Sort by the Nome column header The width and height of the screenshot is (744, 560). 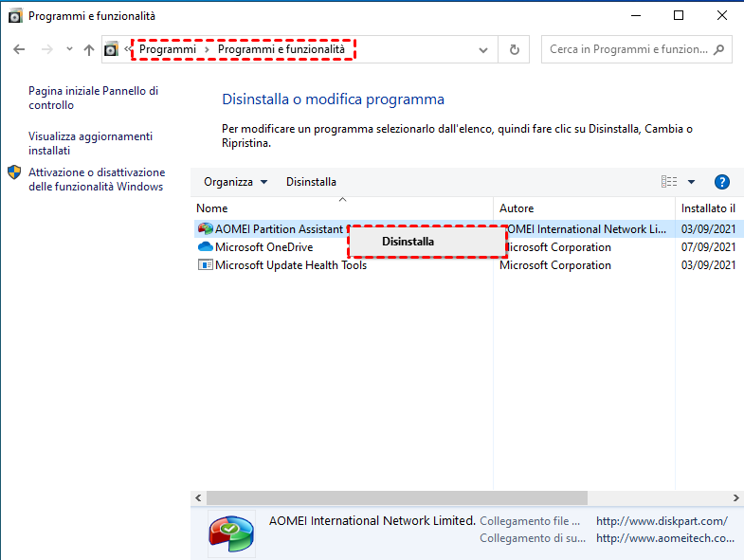(x=341, y=208)
